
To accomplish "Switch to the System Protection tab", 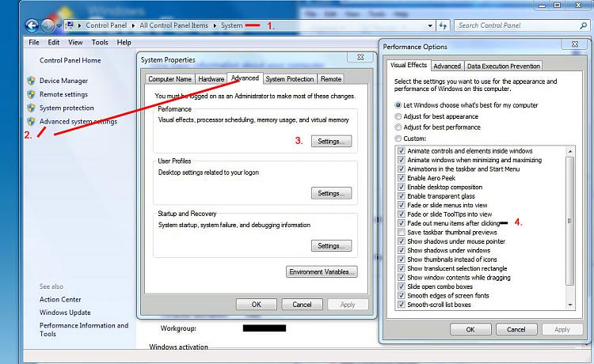I will (290, 79).
